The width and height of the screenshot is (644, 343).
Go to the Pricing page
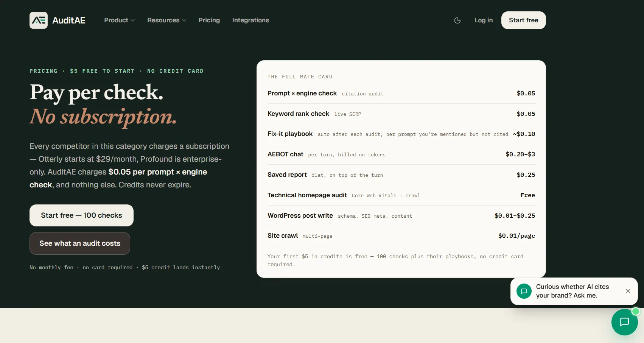pos(209,20)
